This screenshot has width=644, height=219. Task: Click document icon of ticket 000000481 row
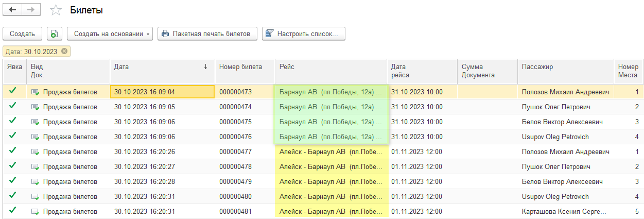click(x=35, y=212)
